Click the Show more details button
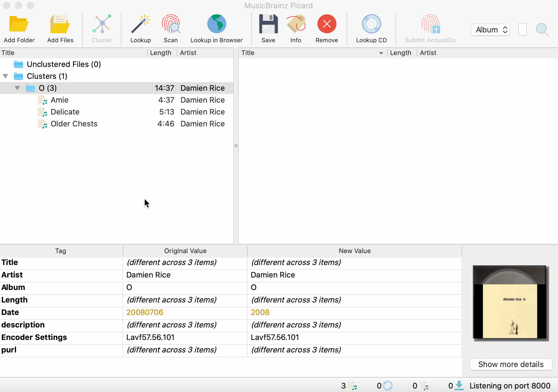This screenshot has width=558, height=392. pos(511,364)
